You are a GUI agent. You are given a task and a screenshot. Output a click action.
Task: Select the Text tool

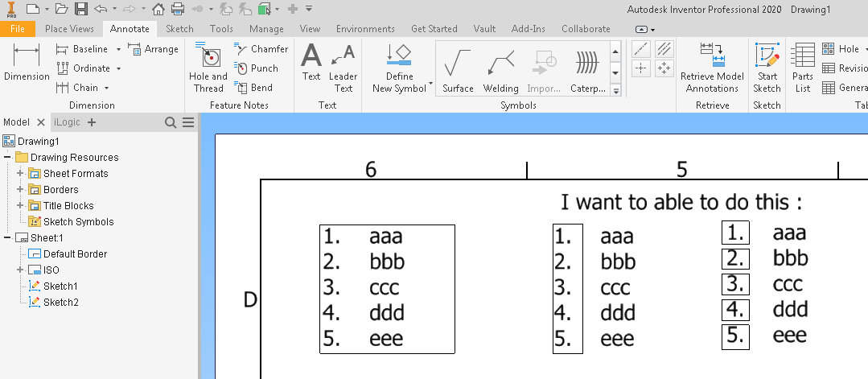click(311, 63)
